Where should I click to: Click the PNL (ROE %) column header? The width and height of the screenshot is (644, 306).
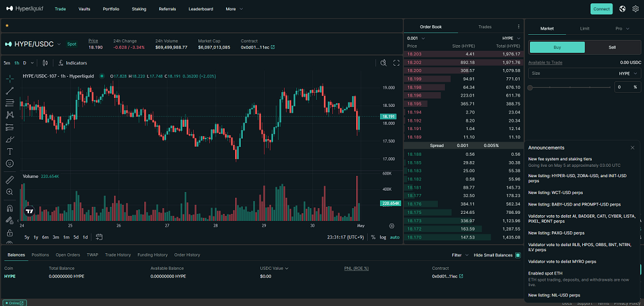click(356, 268)
